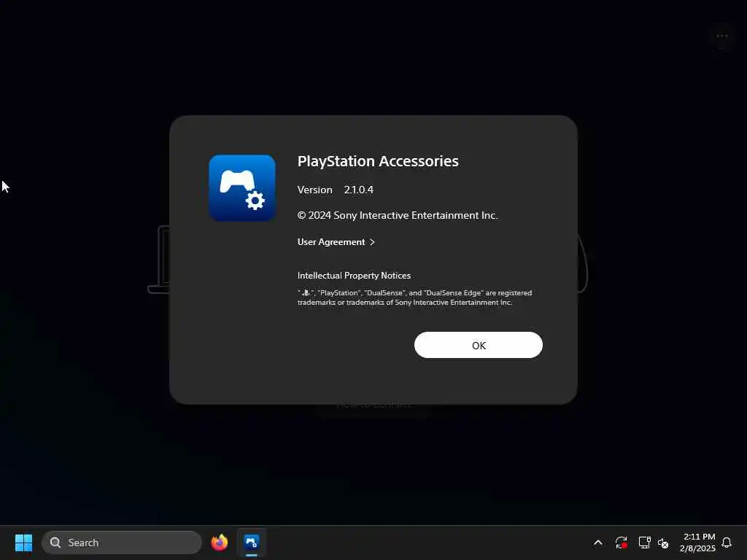Screen dimensions: 747x560
Task: Open the User Agreement link
Action: coord(336,242)
